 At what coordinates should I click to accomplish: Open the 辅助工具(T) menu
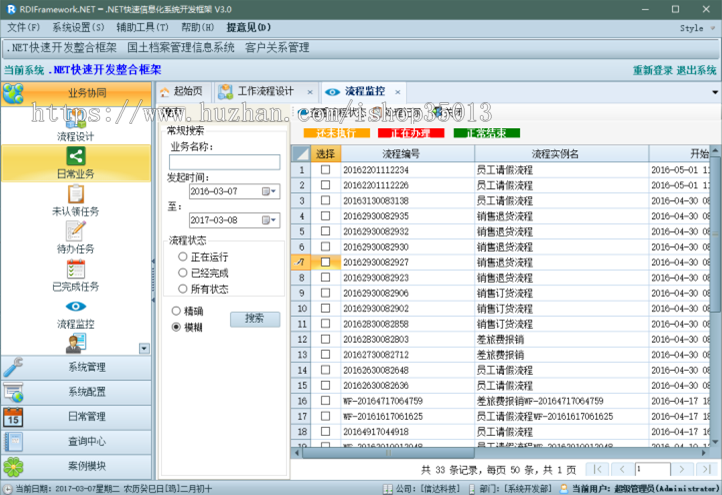click(x=142, y=27)
